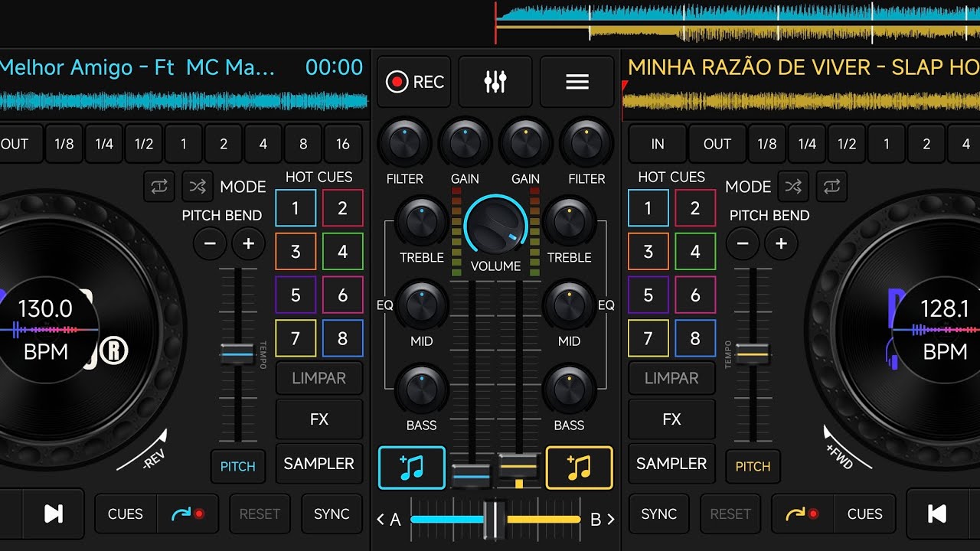Toggle right deck cue record arrow icon
This screenshot has width=980, height=551.
[802, 514]
